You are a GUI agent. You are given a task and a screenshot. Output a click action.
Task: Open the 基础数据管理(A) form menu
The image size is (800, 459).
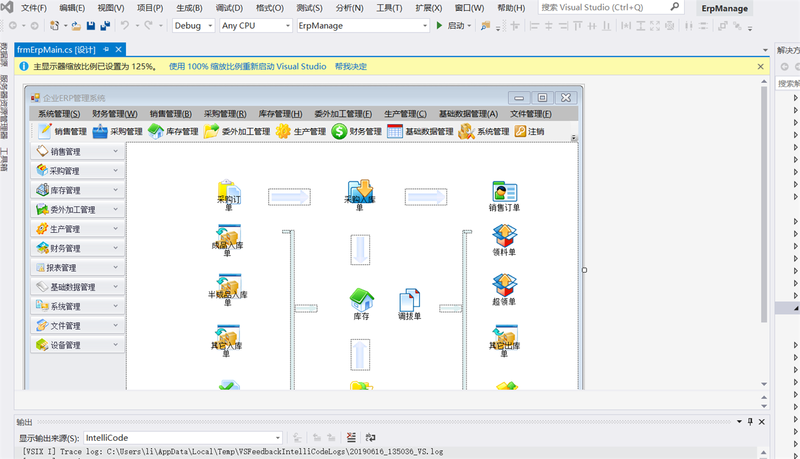coord(468,114)
